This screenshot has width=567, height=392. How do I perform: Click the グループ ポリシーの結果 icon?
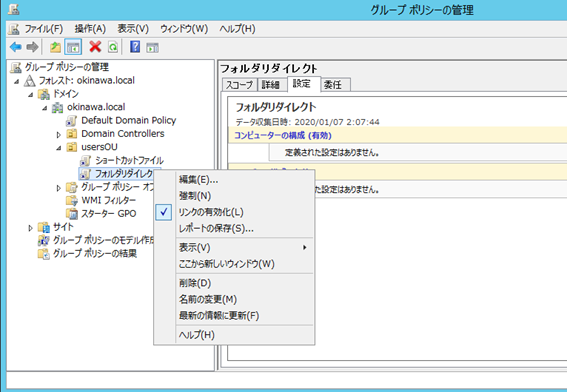coord(44,253)
